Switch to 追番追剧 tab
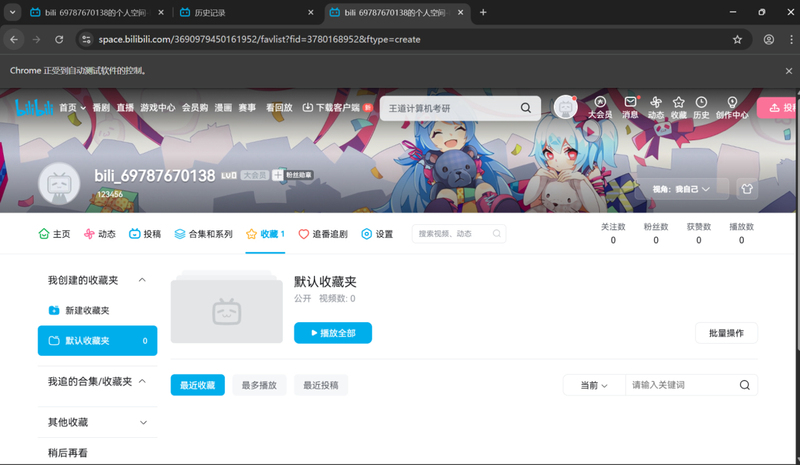Viewport: 800px width, 465px height. coord(323,234)
